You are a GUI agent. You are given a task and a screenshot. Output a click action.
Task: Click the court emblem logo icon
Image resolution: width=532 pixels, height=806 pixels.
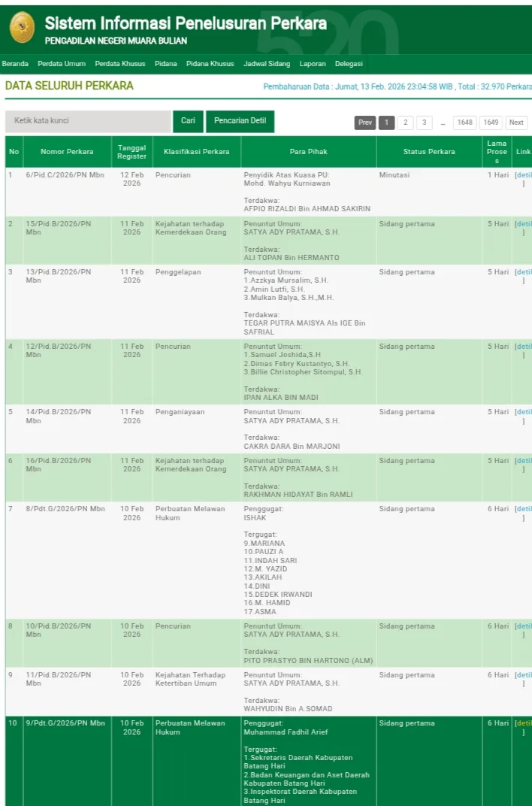click(x=22, y=28)
